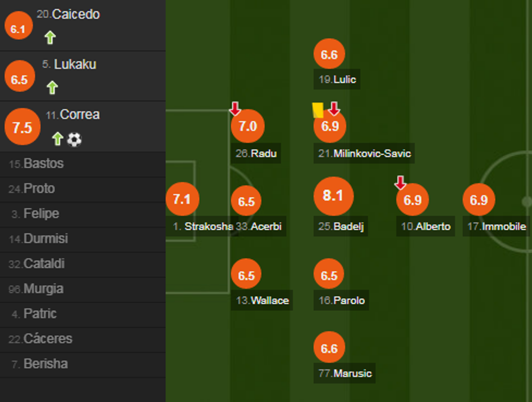Image resolution: width=532 pixels, height=402 pixels.
Task: Click Badelj's 8.1 rating circle
Action: coord(333,196)
